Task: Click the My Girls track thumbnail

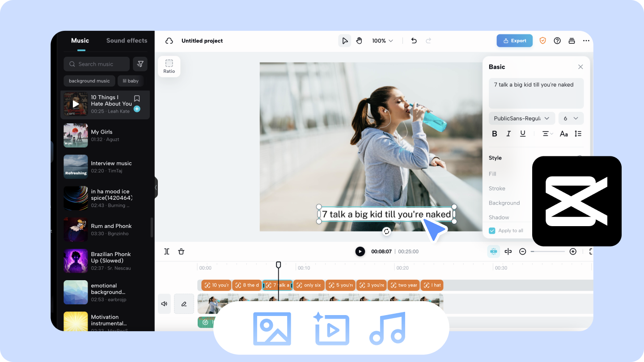Action: (76, 135)
